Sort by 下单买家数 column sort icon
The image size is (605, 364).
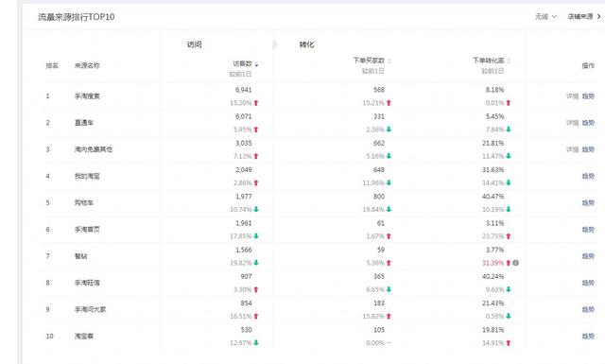click(x=389, y=61)
